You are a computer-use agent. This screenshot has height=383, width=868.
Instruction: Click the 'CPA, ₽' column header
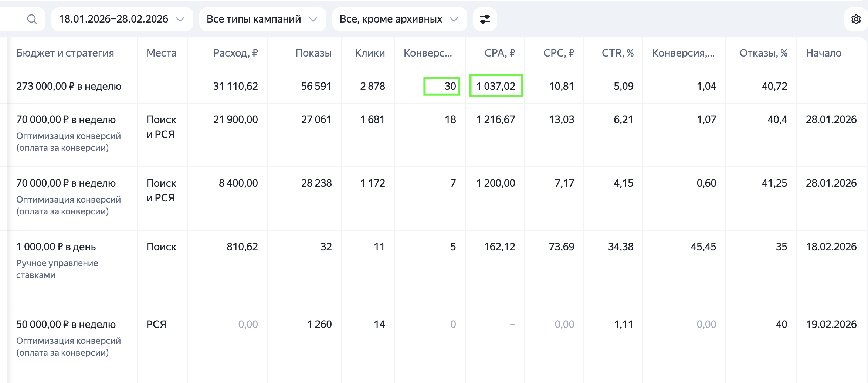click(x=499, y=53)
